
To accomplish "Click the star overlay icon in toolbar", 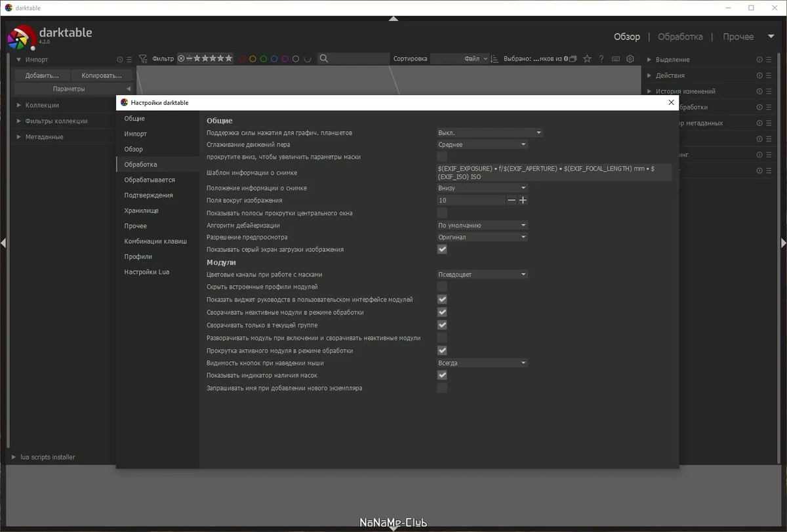I will pos(587,58).
